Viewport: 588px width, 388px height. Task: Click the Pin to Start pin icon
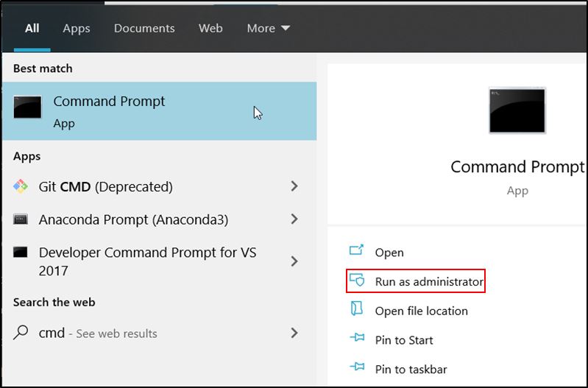pos(357,337)
